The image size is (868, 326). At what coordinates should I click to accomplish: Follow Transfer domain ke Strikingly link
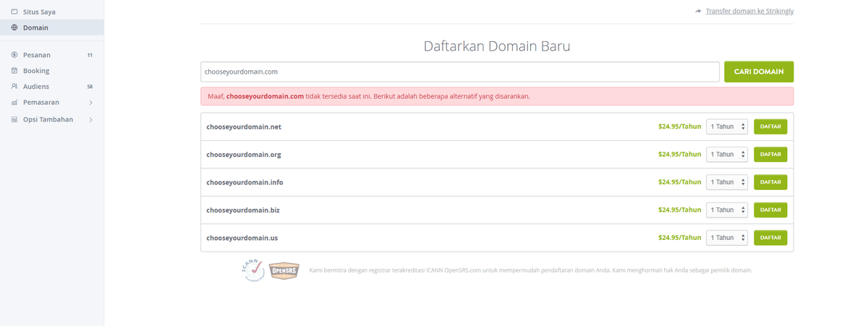[749, 11]
